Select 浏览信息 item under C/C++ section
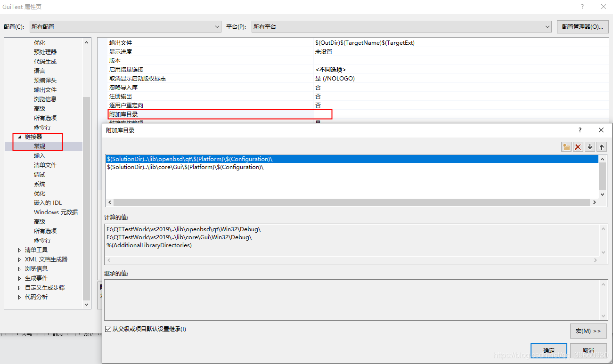Screen dimensions: 613x364 click(x=45, y=99)
